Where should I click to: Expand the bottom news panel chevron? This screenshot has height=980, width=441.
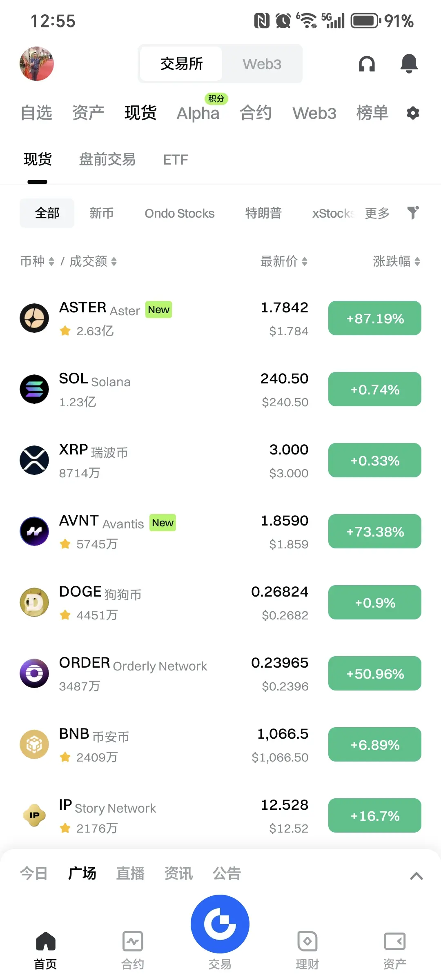click(x=416, y=876)
